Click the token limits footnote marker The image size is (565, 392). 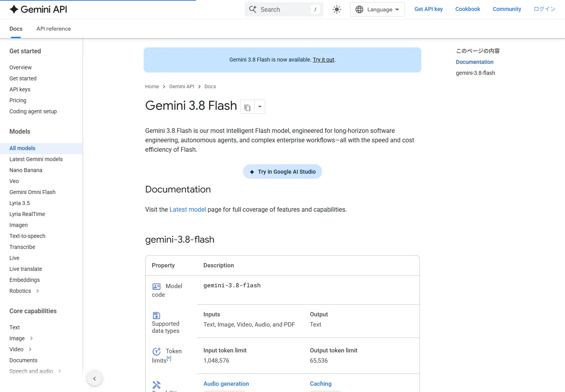click(169, 358)
